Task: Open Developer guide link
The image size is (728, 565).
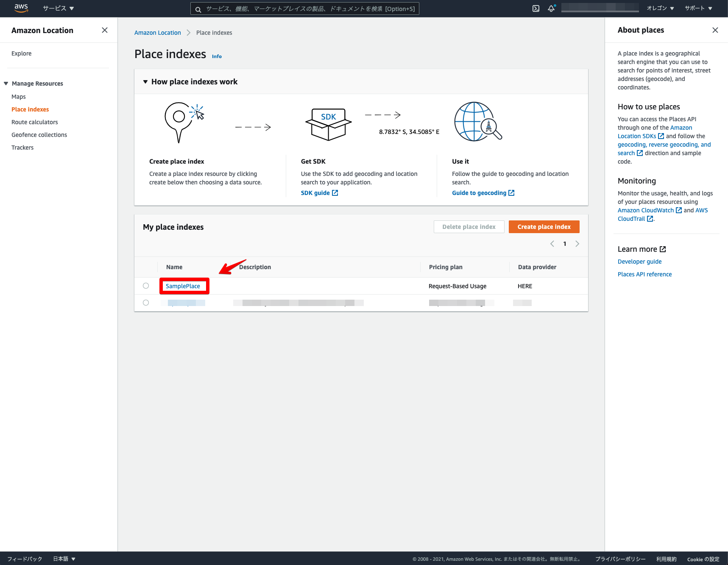Action: click(639, 262)
